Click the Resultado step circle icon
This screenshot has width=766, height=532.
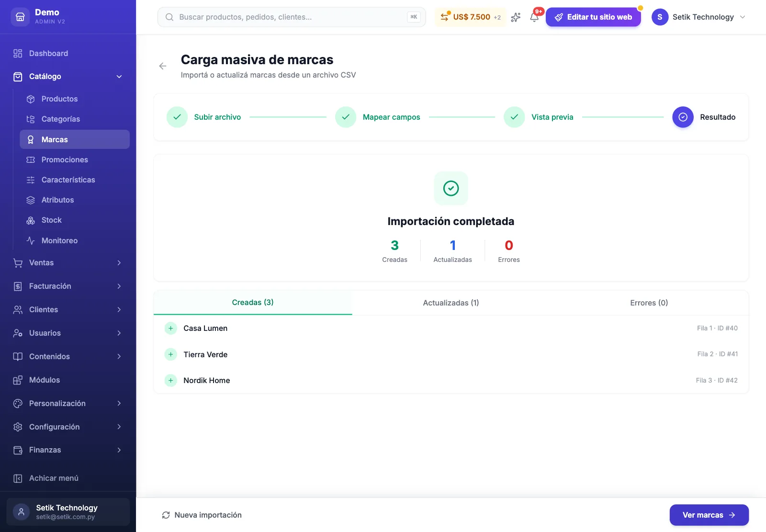coord(683,117)
